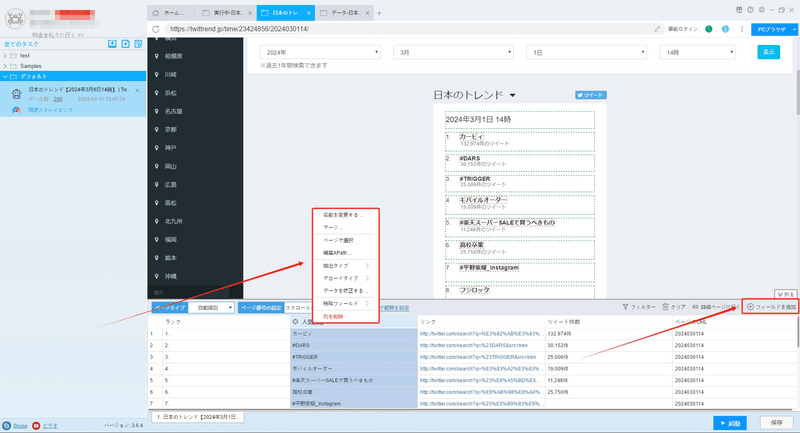The width and height of the screenshot is (800, 433).
Task: Open the 2024年 year dropdown
Action: click(x=320, y=53)
